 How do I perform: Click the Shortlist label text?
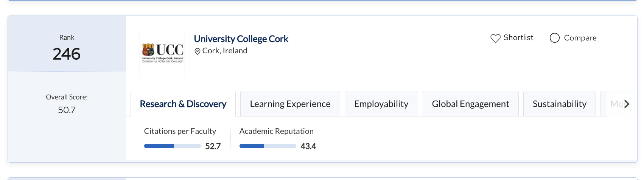518,37
